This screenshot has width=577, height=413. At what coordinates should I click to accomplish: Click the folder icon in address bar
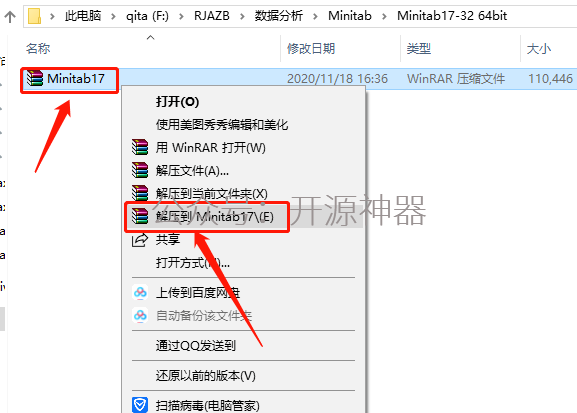(x=35, y=16)
